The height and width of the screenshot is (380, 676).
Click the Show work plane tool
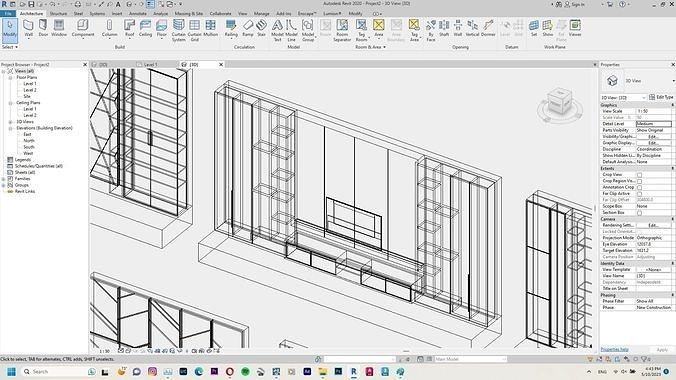pyautogui.click(x=548, y=28)
